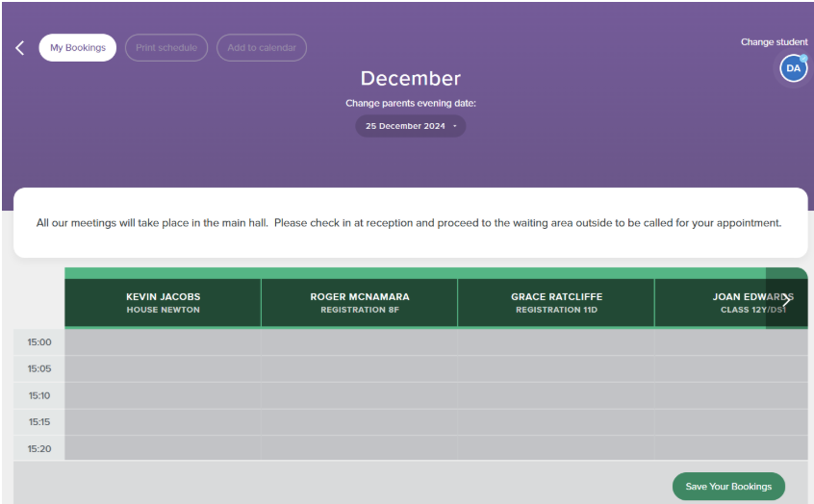Open the 25 December 2024 date dropdown

410,126
